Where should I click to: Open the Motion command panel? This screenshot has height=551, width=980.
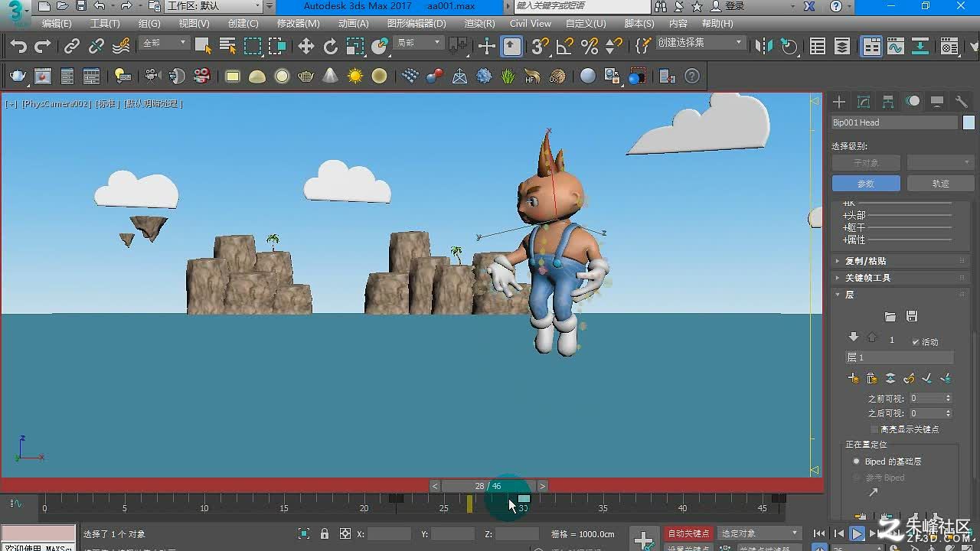(x=913, y=102)
